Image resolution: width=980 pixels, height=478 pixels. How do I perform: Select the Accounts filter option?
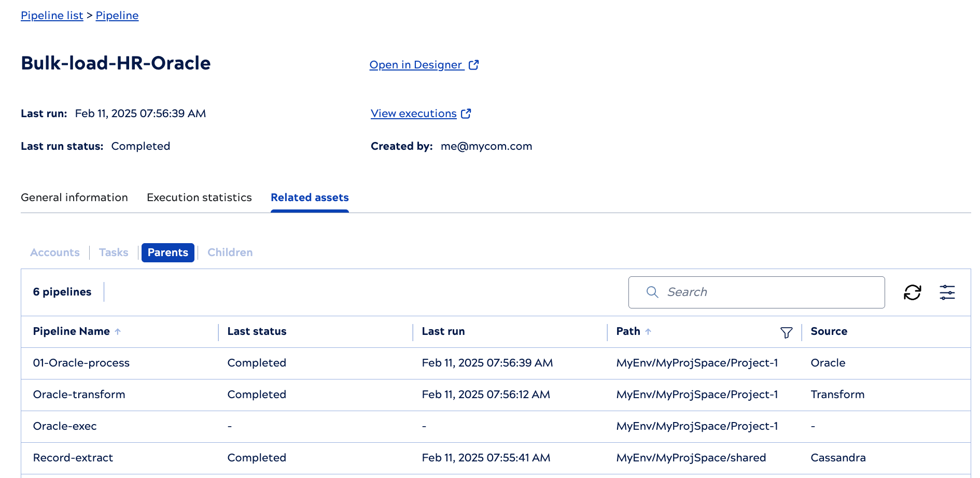pos(54,252)
